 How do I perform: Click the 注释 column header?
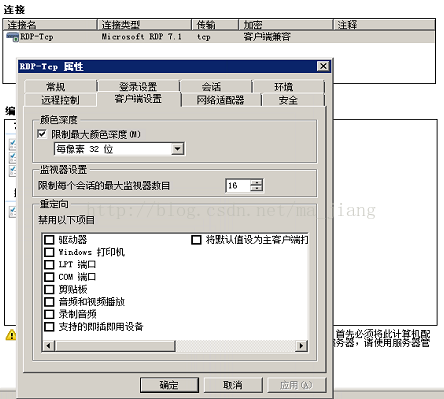[x=384, y=25]
